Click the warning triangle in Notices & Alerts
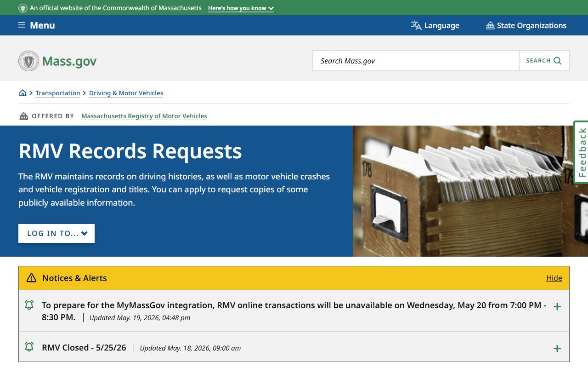Image resolution: width=588 pixels, height=368 pixels. (x=31, y=278)
